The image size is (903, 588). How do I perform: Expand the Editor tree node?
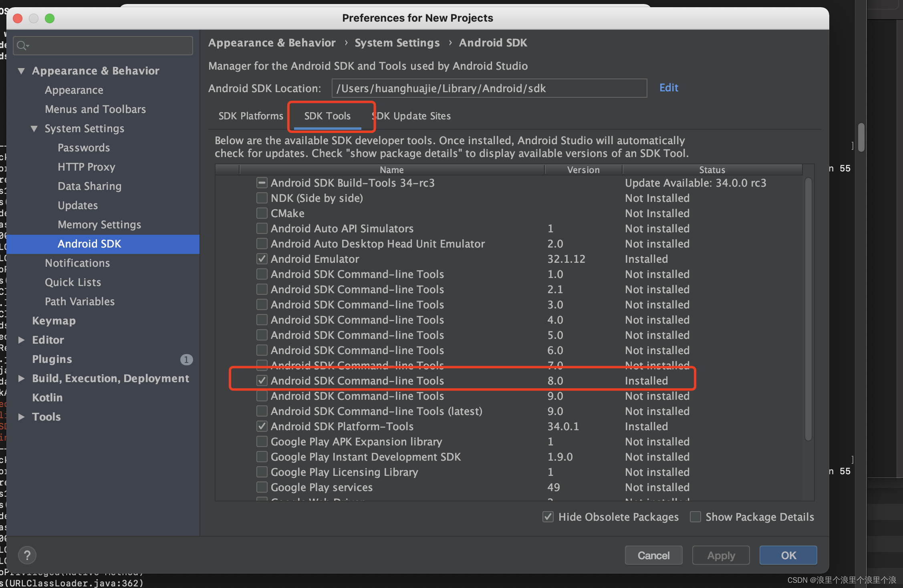[x=22, y=340]
